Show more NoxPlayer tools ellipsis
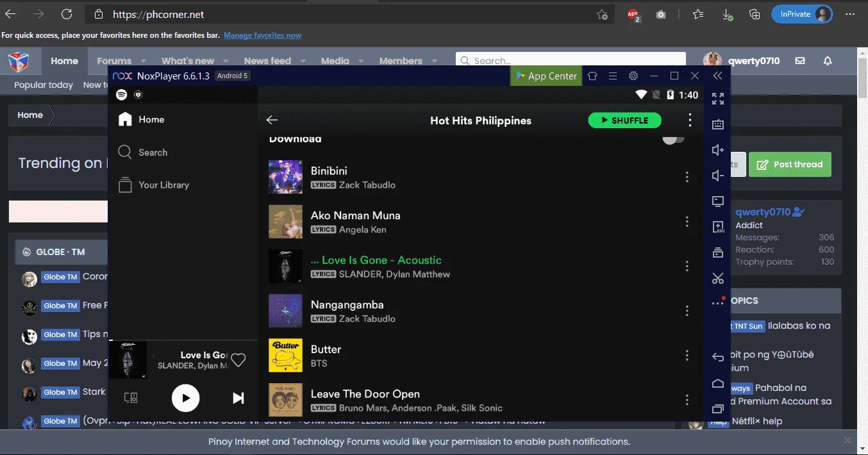 pos(718,303)
